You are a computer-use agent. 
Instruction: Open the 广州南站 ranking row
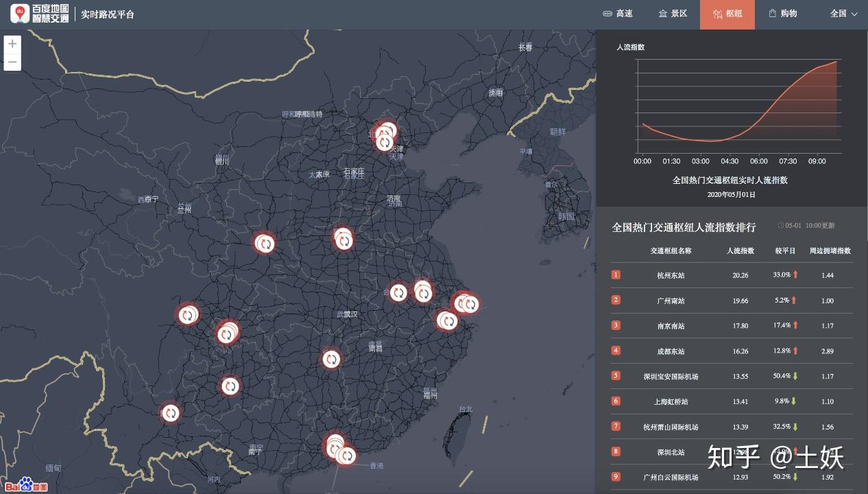(x=732, y=301)
